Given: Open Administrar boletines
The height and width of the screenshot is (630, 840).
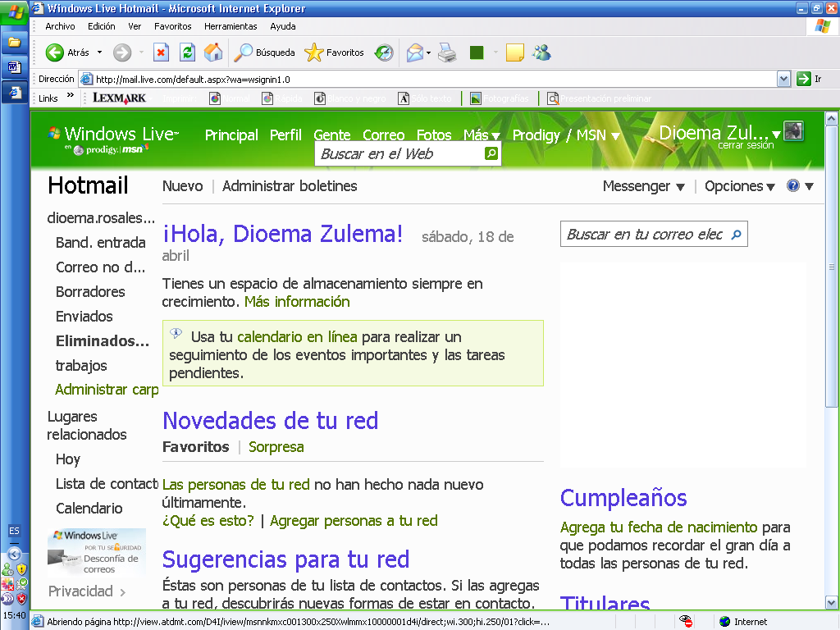Looking at the screenshot, I should (x=290, y=186).
